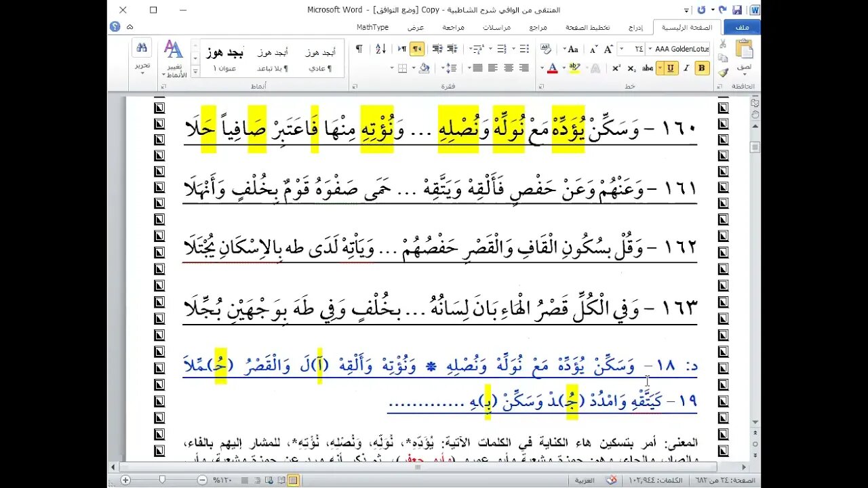Toggle Bold formatting off
Image resolution: width=868 pixels, height=488 pixels.
tap(702, 68)
